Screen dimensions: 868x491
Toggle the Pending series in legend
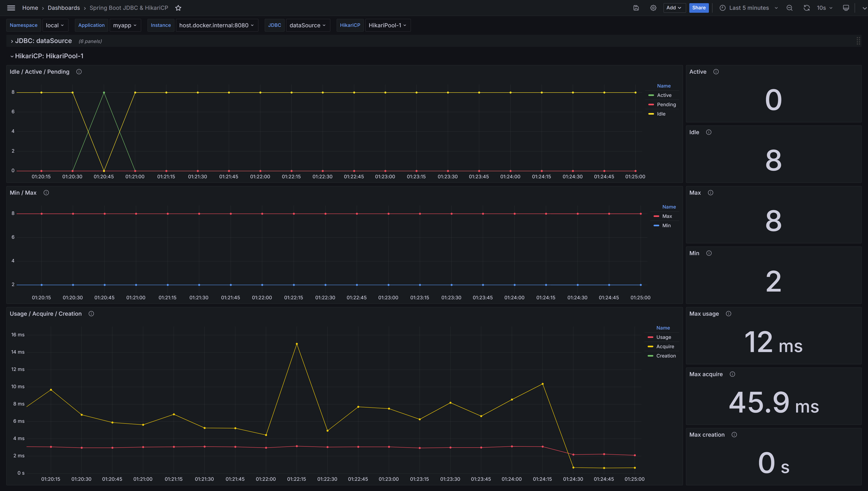click(666, 105)
